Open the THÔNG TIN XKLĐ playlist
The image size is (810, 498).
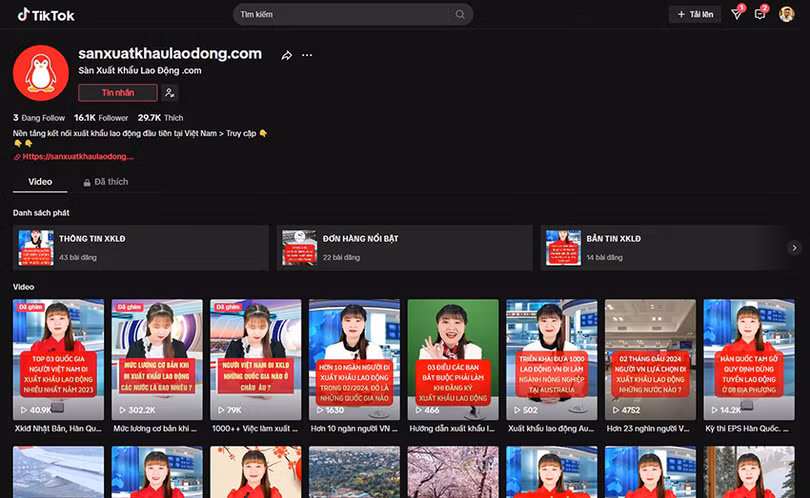pos(140,247)
